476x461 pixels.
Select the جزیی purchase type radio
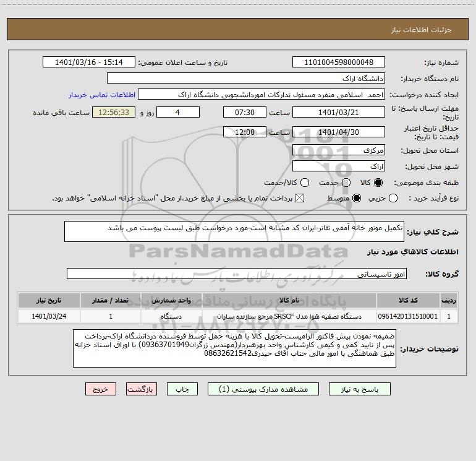point(393,199)
